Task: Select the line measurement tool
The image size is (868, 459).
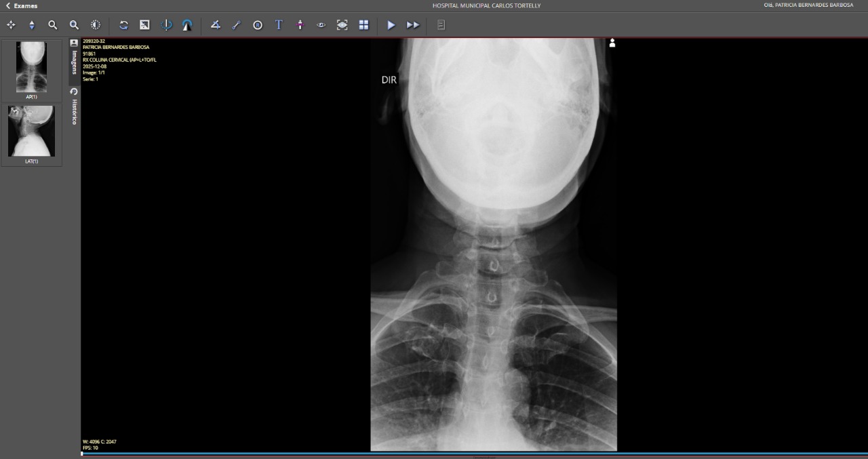Action: tap(236, 25)
